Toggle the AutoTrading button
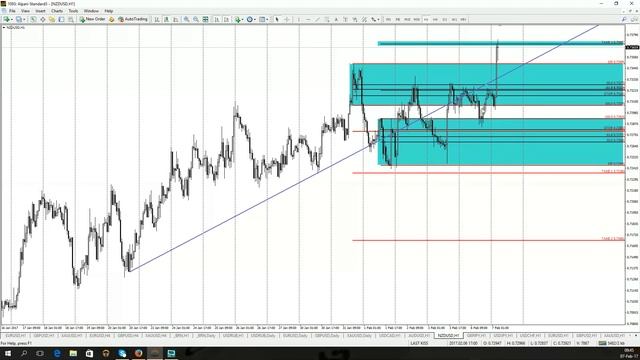Image resolution: width=640 pixels, height=360 pixels. [x=133, y=19]
